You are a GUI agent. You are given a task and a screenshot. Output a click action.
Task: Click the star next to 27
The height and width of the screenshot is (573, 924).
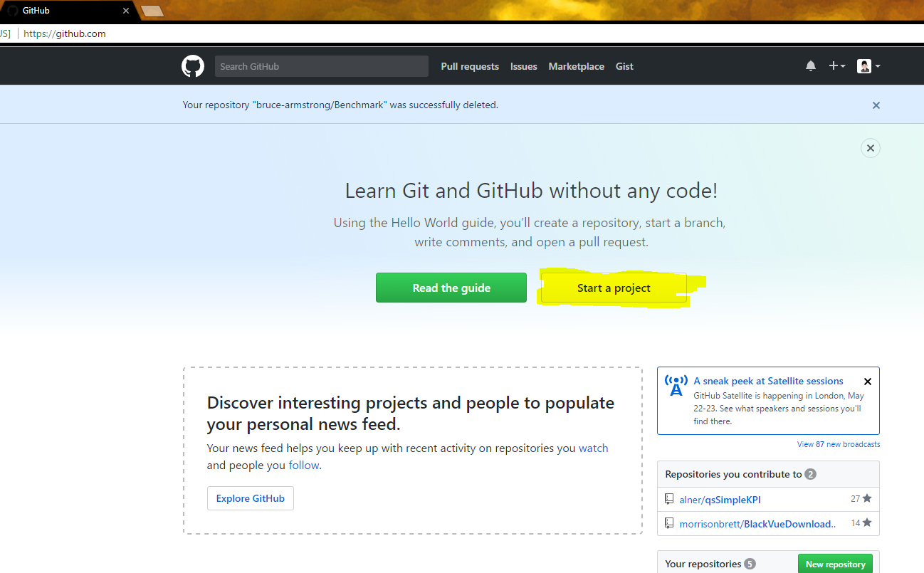[x=867, y=498]
